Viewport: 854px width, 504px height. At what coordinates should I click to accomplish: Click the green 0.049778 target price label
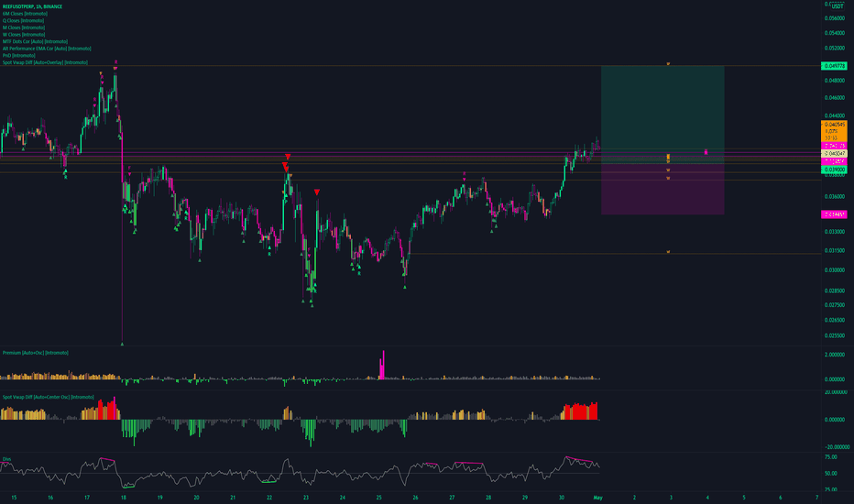click(x=834, y=66)
